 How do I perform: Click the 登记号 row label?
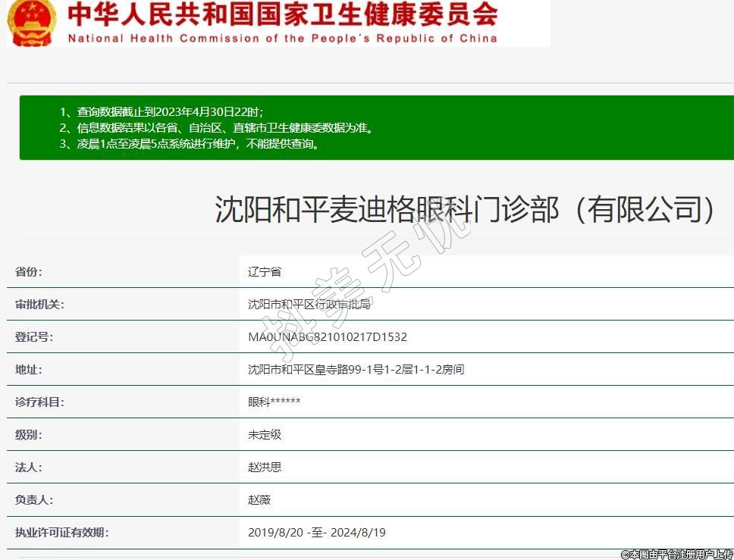[34, 337]
